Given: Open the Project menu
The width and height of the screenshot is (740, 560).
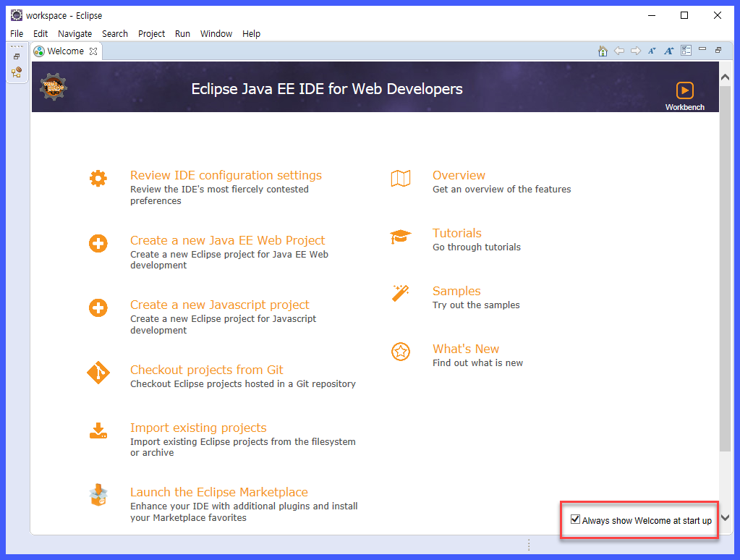Looking at the screenshot, I should click(x=151, y=33).
